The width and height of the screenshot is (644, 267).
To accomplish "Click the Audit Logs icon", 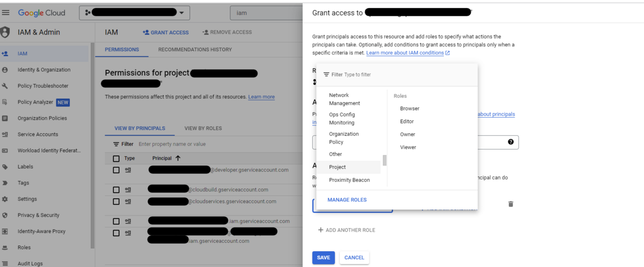I will tap(5, 264).
